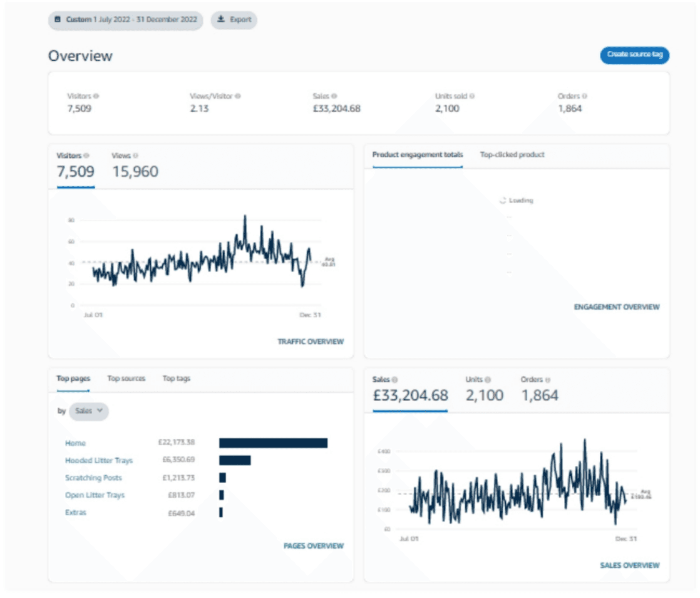Viewport: 700px width, 598px height.
Task: Open the Traffic Overview link
Action: pyautogui.click(x=310, y=341)
